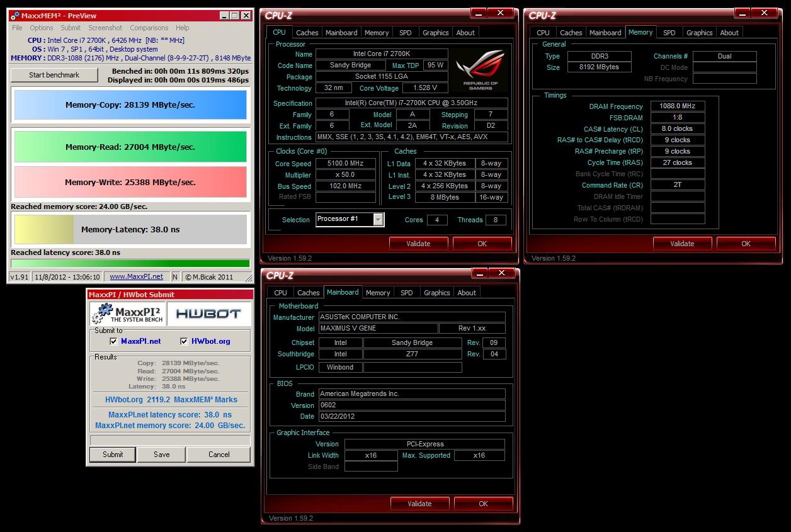Switch to Caches tab in CPU-Z CPU window
Image resolution: width=791 pixels, height=532 pixels.
(307, 33)
